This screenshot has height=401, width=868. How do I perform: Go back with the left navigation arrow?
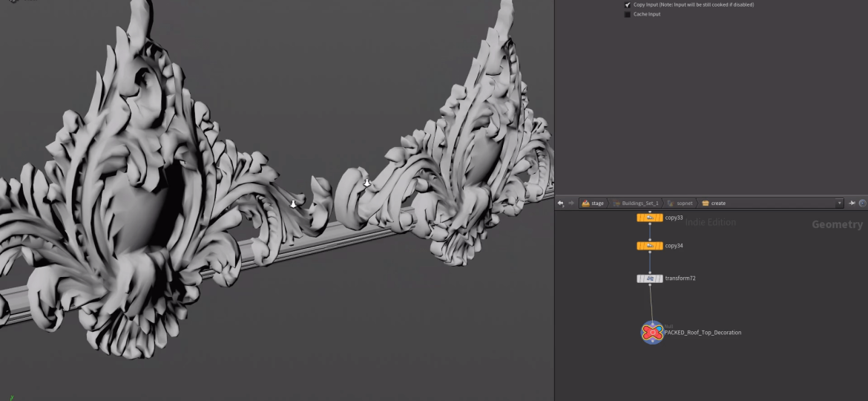click(561, 203)
